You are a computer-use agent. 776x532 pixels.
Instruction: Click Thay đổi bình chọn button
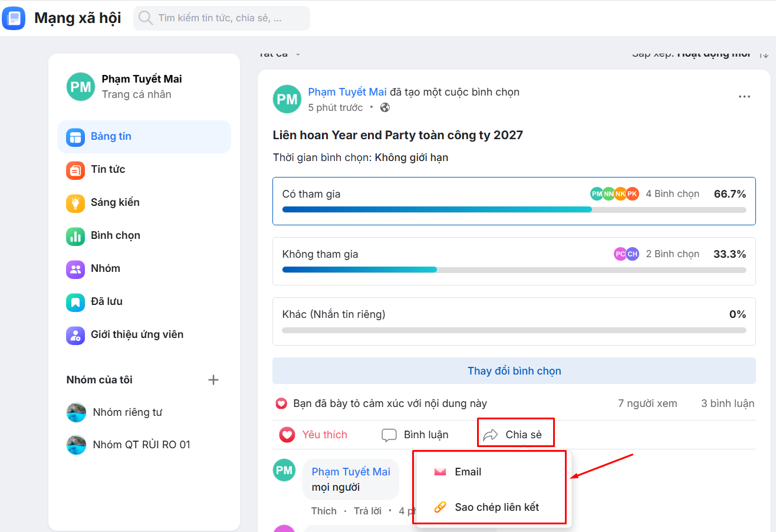514,371
